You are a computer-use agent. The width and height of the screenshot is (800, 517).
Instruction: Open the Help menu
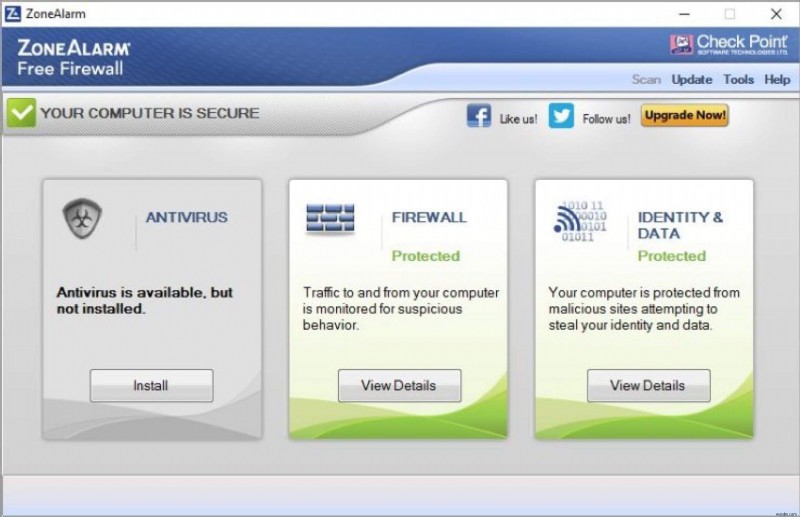click(x=777, y=80)
